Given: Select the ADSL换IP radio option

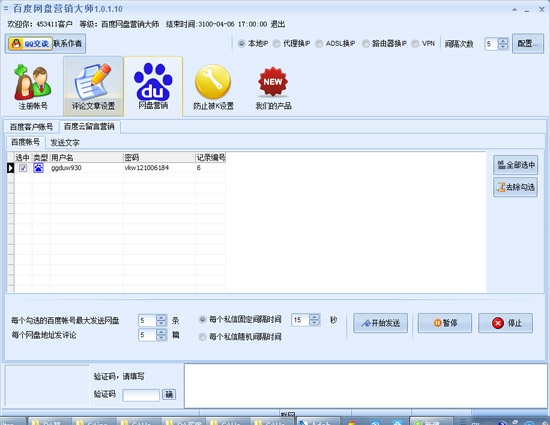Looking at the screenshot, I should pos(319,43).
